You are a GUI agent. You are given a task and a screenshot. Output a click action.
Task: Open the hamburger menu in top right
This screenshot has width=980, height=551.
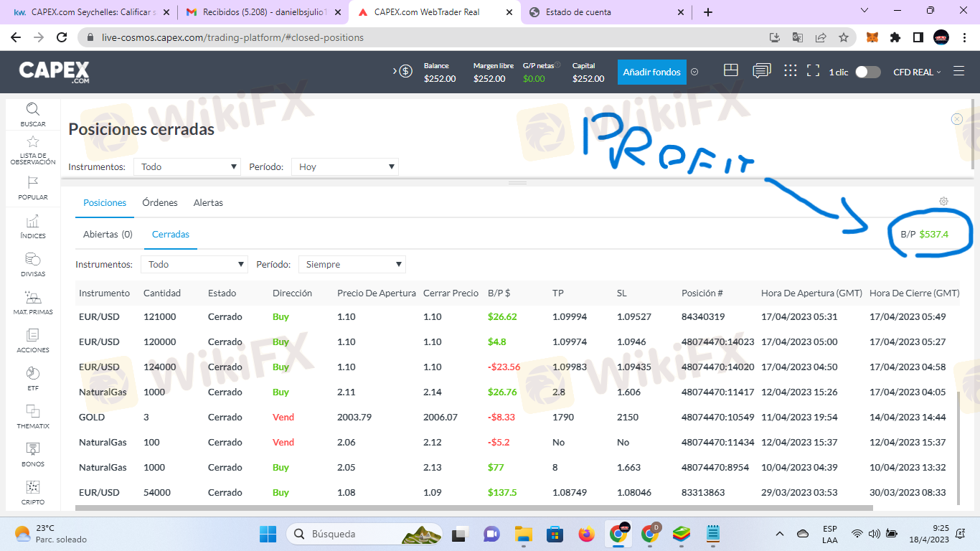[x=958, y=72]
